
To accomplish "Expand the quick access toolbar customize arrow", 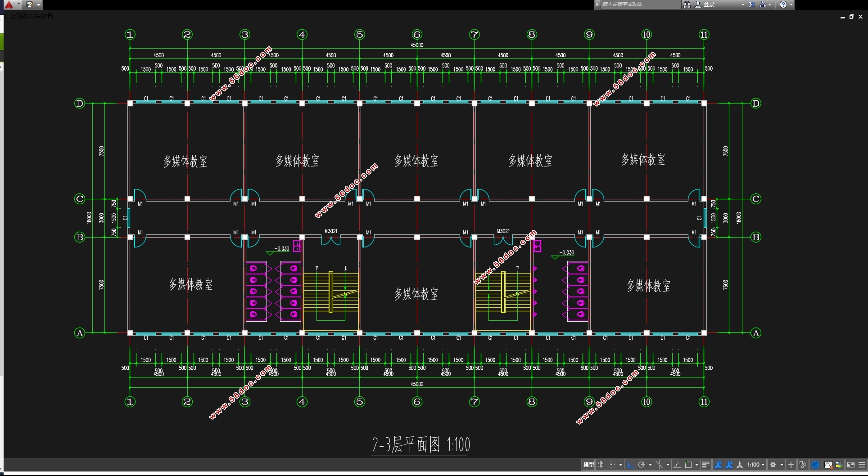I will 39,4.
